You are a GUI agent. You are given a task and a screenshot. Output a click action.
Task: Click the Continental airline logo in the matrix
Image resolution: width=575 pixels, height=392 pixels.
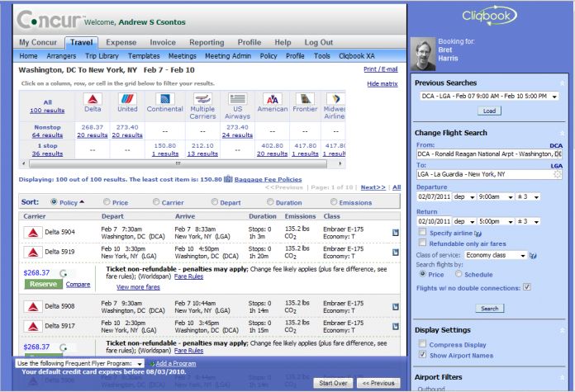pos(164,99)
